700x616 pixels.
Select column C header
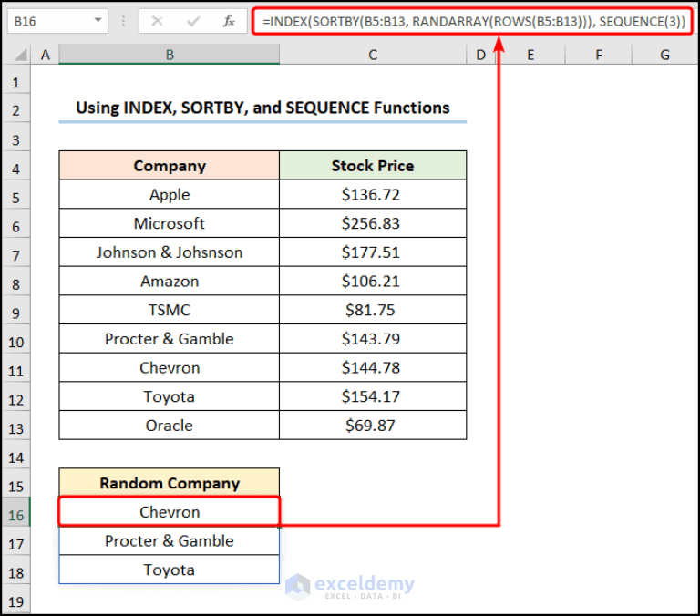click(373, 55)
